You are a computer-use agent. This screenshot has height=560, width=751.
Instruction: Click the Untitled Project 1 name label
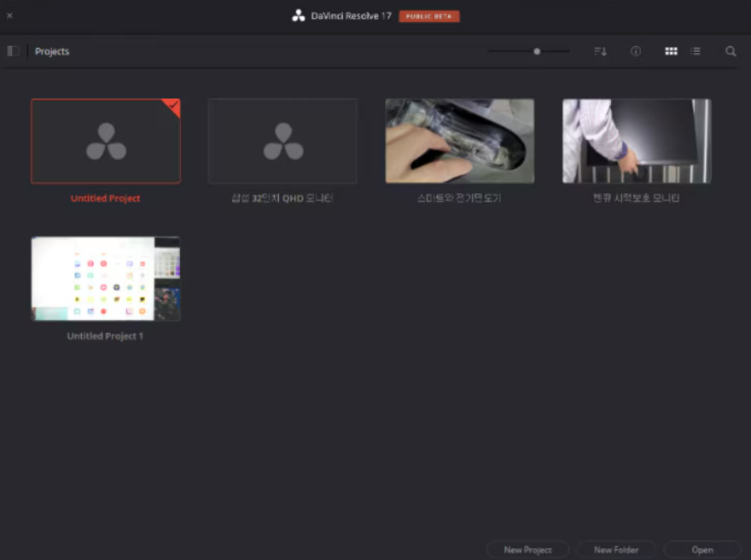click(105, 336)
